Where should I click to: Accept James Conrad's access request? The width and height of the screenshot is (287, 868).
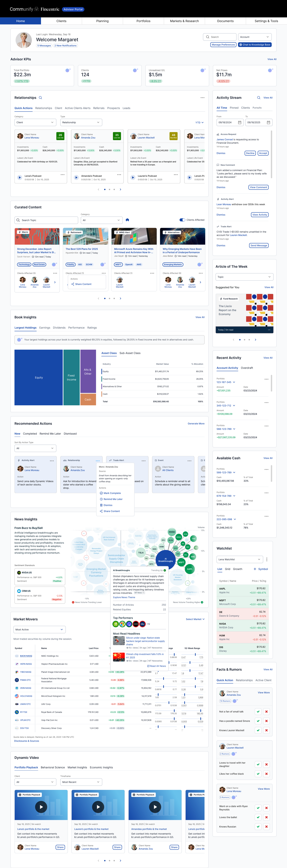tap(263, 153)
